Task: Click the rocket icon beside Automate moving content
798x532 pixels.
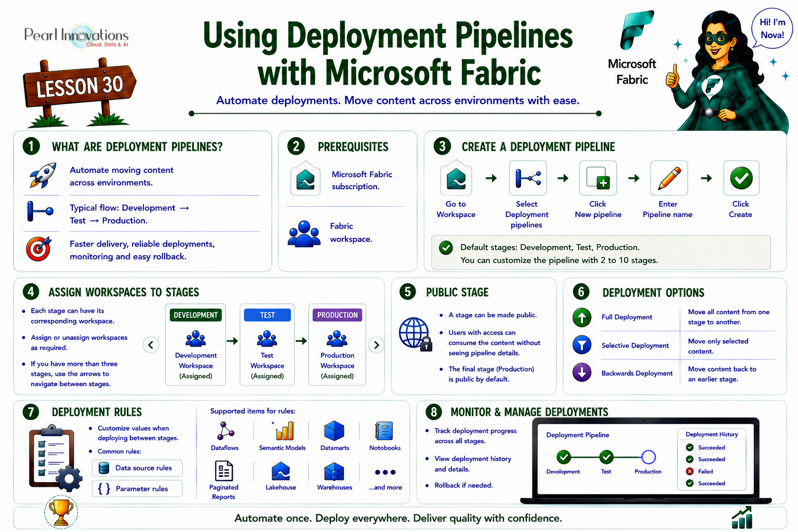Action: [x=43, y=176]
